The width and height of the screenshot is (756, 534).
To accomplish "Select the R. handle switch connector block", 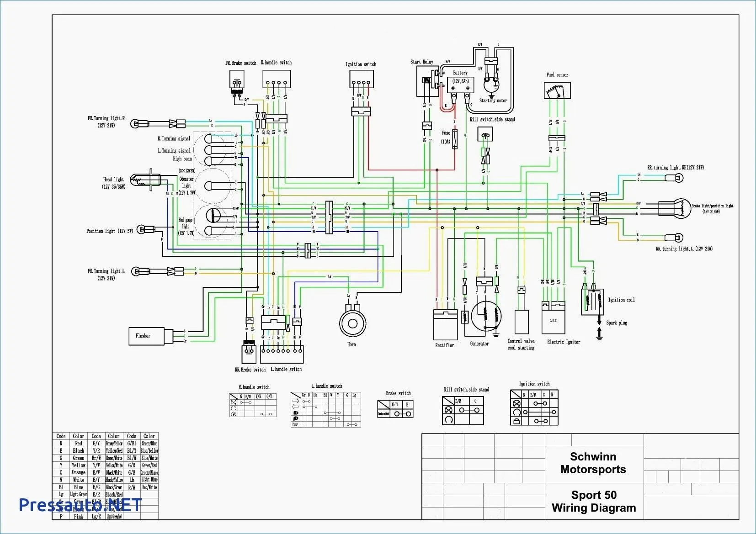I will [x=277, y=79].
